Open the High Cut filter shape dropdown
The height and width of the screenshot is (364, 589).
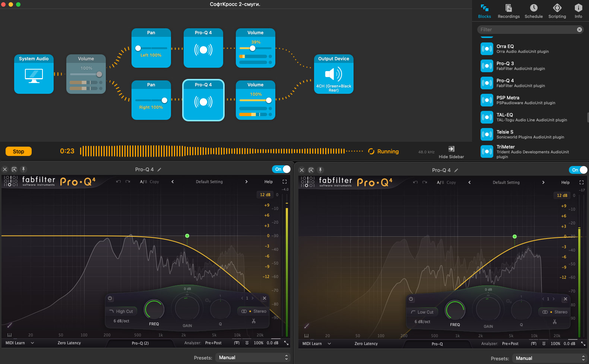(121, 312)
